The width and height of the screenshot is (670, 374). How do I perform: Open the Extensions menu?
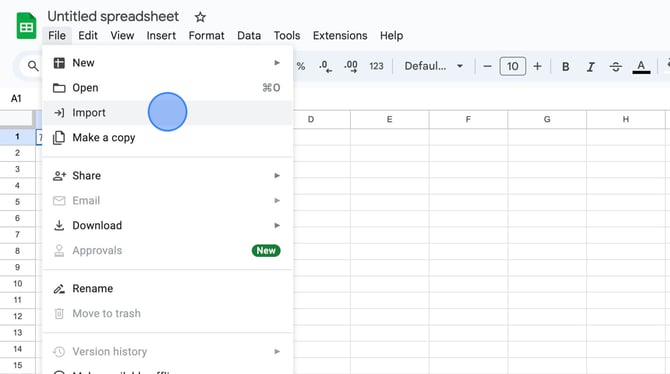click(340, 35)
